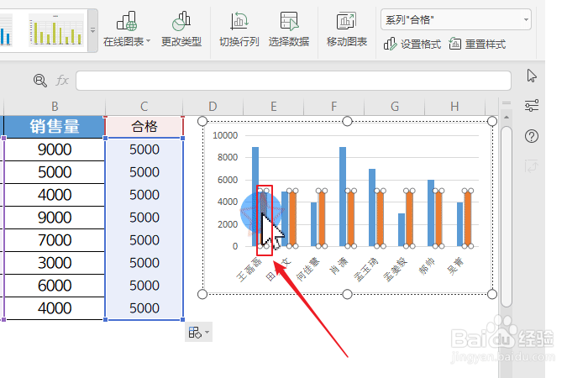Click the greyed-out share icon in sidebar
The width and height of the screenshot is (588, 378).
(532, 165)
